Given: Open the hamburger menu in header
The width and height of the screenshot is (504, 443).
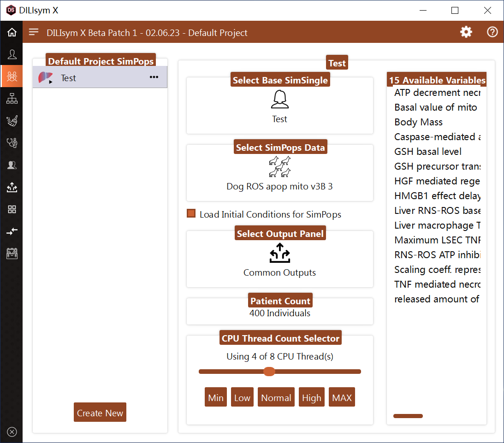Looking at the screenshot, I should pos(34,32).
